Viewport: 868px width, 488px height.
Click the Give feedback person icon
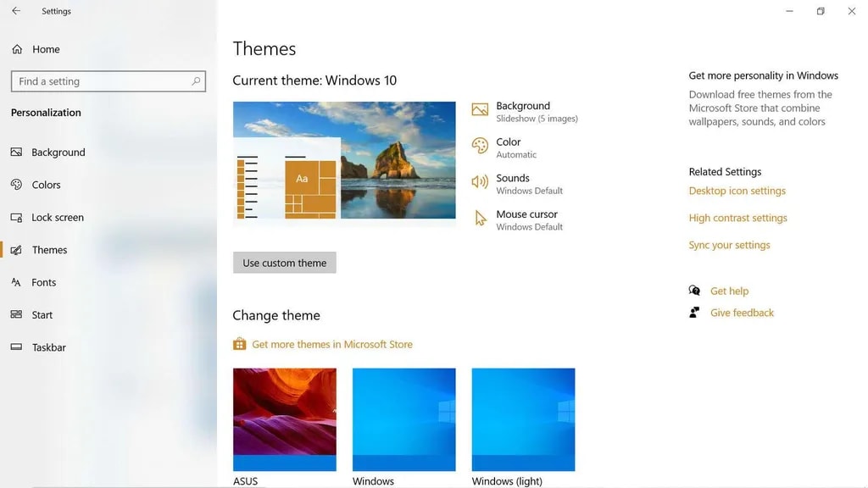(695, 313)
